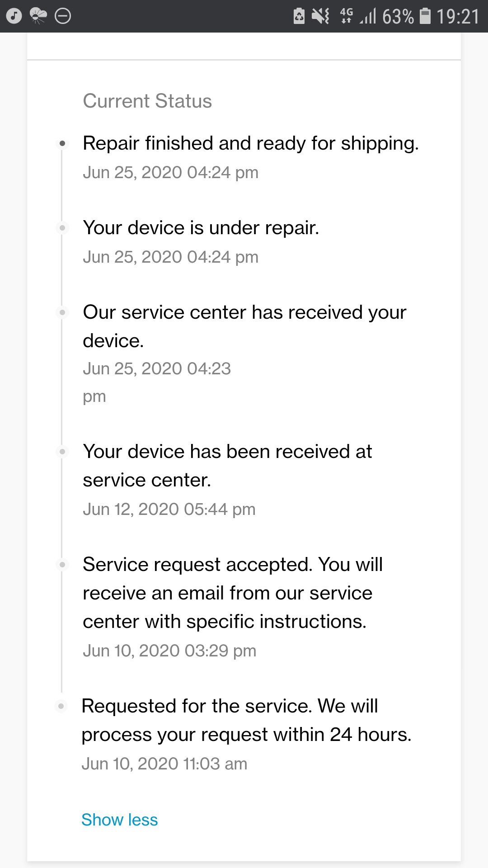Tap the recycle-symbol status bar icon
488x868 pixels.
click(x=299, y=16)
